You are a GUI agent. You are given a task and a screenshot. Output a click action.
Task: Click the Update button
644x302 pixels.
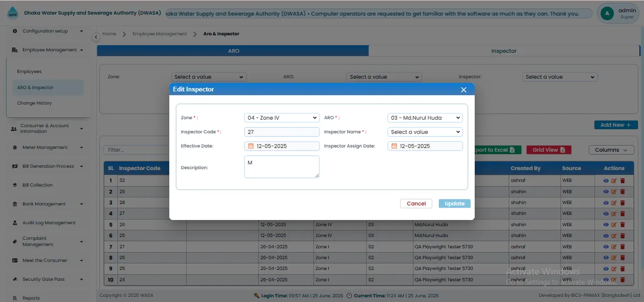point(455,204)
